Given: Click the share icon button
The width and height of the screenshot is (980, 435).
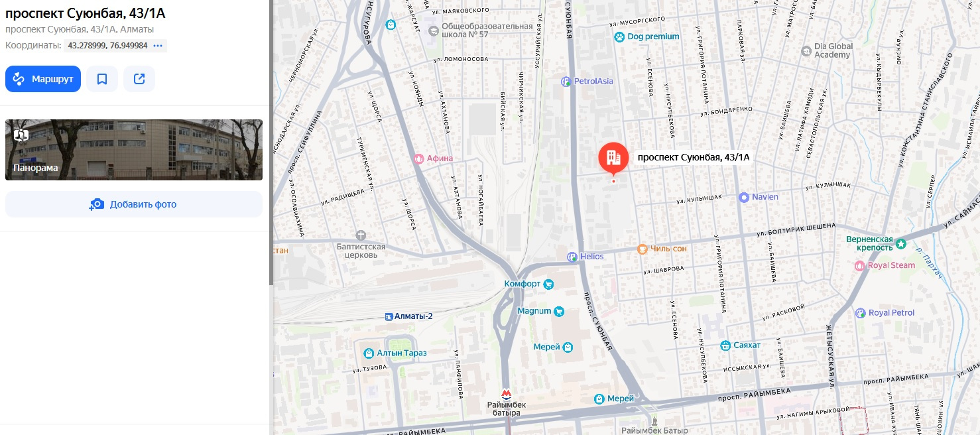Looking at the screenshot, I should (139, 79).
